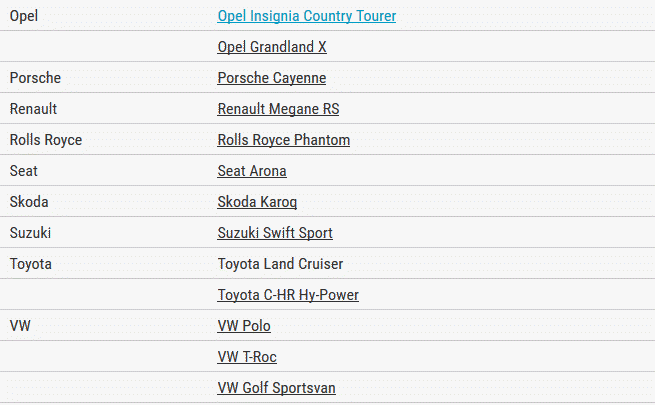Viewport: 655px width, 405px height.
Task: Click the Porsche brand cell
Action: point(35,78)
